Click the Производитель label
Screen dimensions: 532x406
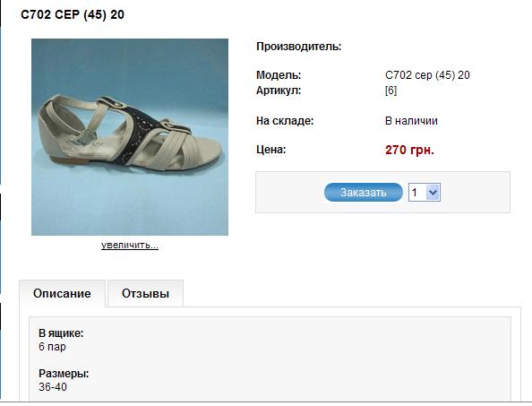[299, 47]
